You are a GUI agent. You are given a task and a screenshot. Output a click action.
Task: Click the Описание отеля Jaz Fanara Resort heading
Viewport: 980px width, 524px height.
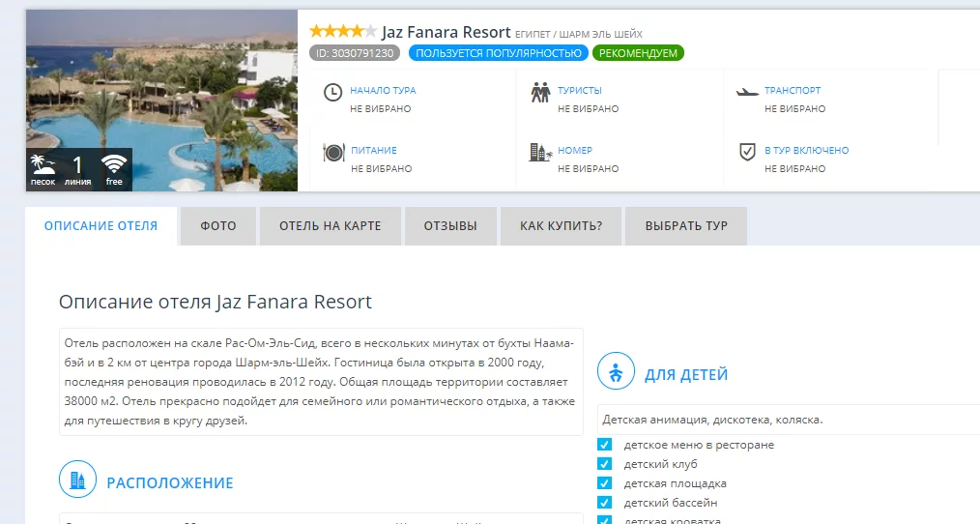click(x=215, y=302)
